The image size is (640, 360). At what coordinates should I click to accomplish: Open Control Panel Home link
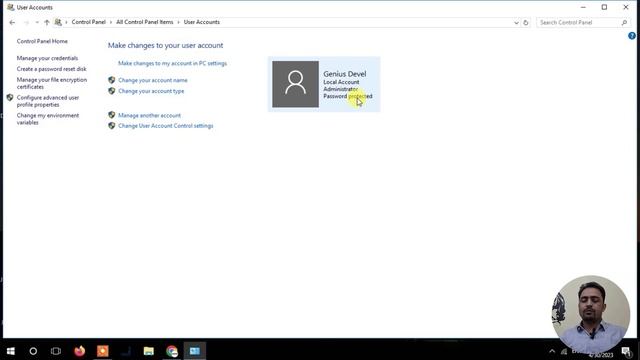coord(42,41)
